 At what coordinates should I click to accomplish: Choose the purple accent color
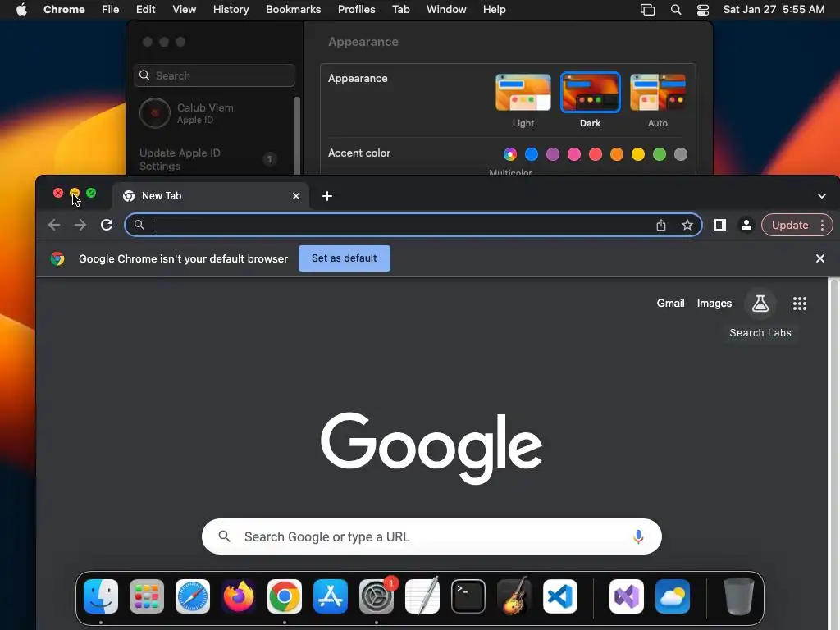[553, 154]
